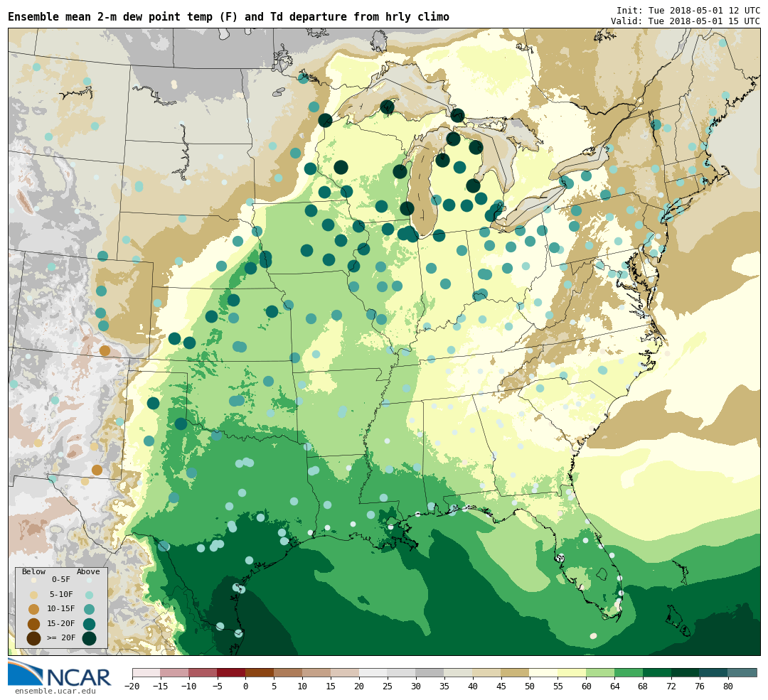This screenshot has width=768, height=700.
Task: Click the 0 colorbar tick label
Action: (x=246, y=686)
